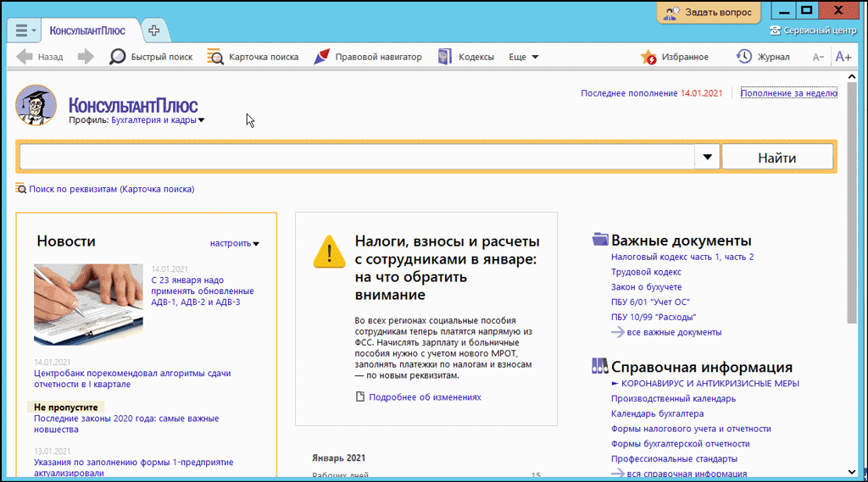868x482 pixels.
Task: Expand the Еще toolbar menu
Action: [x=524, y=57]
